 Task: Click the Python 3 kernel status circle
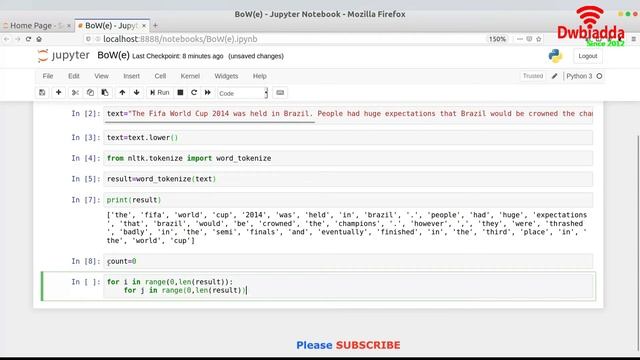pos(599,76)
